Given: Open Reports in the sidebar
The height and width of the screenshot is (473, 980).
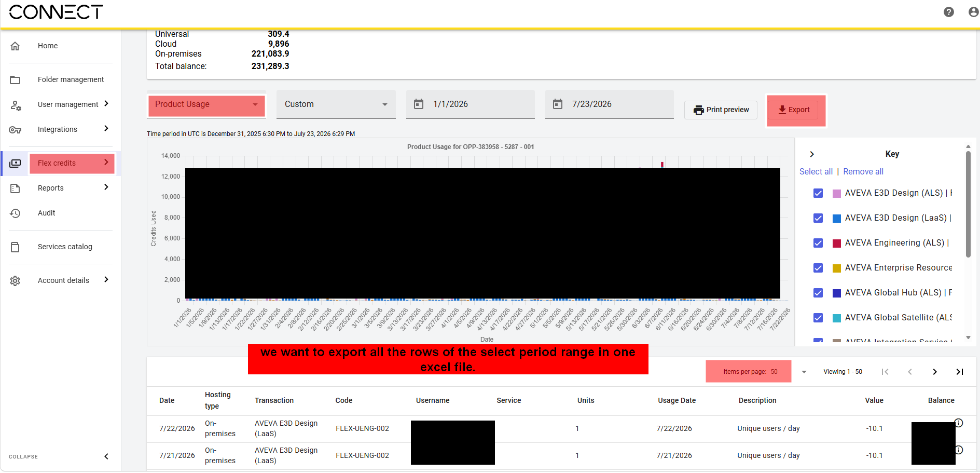Looking at the screenshot, I should [x=50, y=188].
